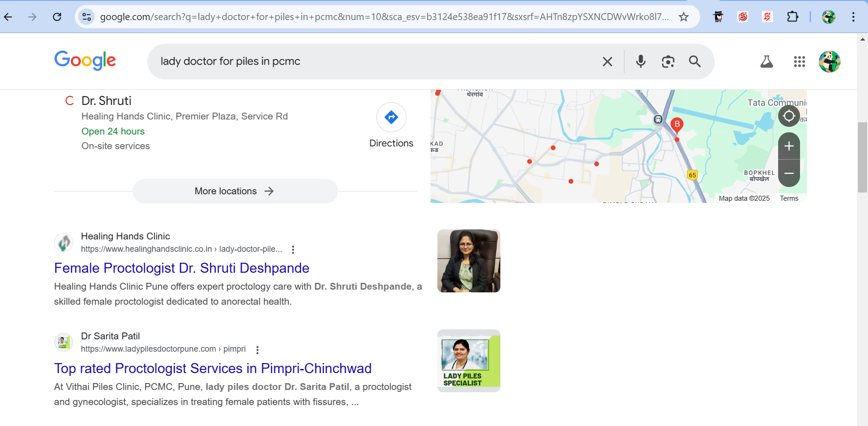Open Female Proctologist Dr. Shruti Deshpande link
868x426 pixels.
coord(182,268)
